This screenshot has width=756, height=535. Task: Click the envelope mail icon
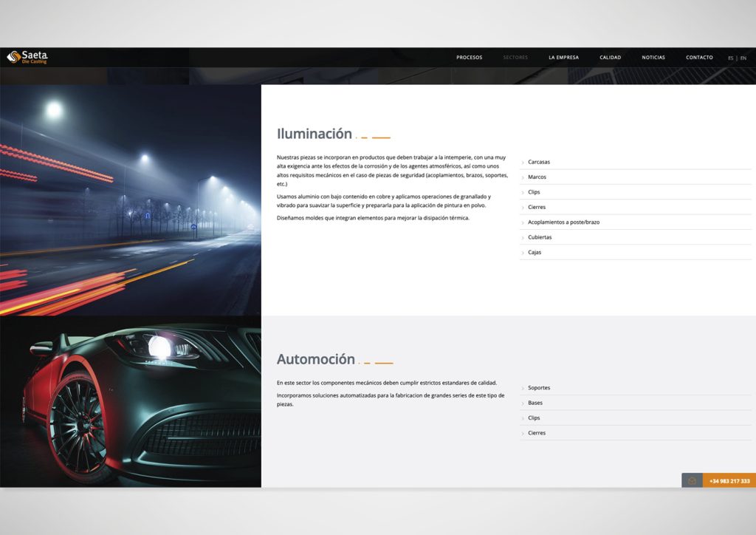(692, 480)
